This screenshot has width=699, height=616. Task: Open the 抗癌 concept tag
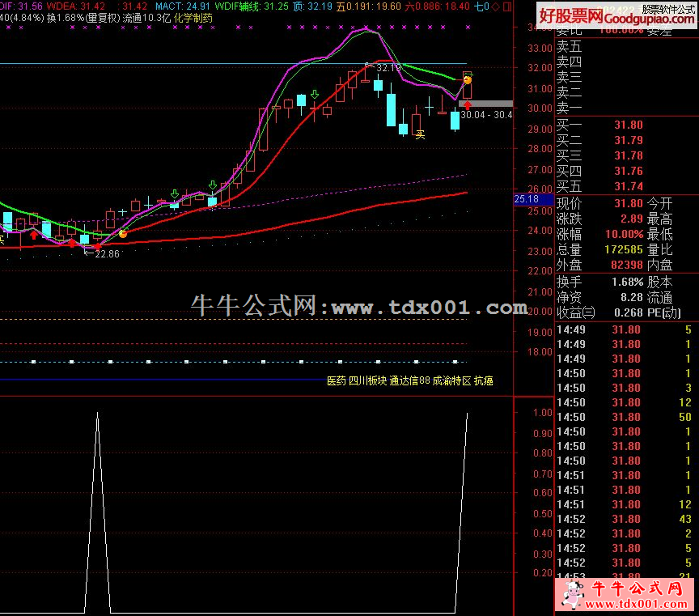click(483, 380)
